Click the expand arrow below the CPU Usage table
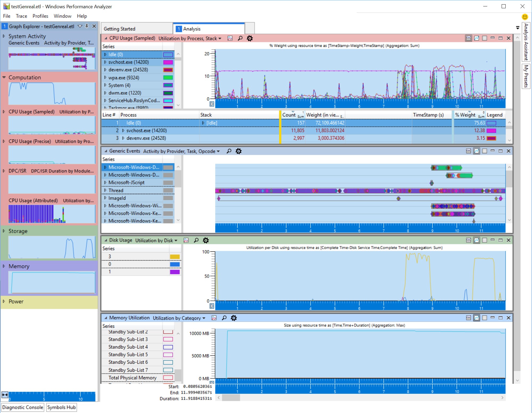This screenshot has width=532, height=413. pos(212,104)
